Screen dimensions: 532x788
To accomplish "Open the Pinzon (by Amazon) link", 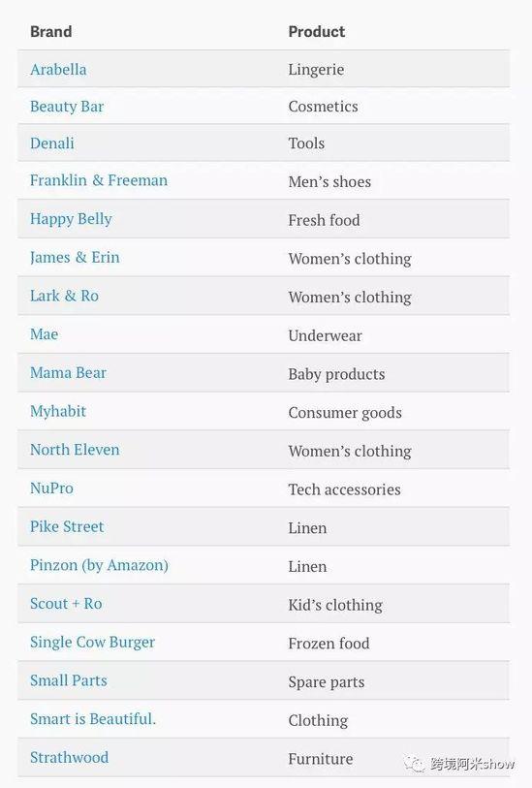I will click(x=99, y=565).
